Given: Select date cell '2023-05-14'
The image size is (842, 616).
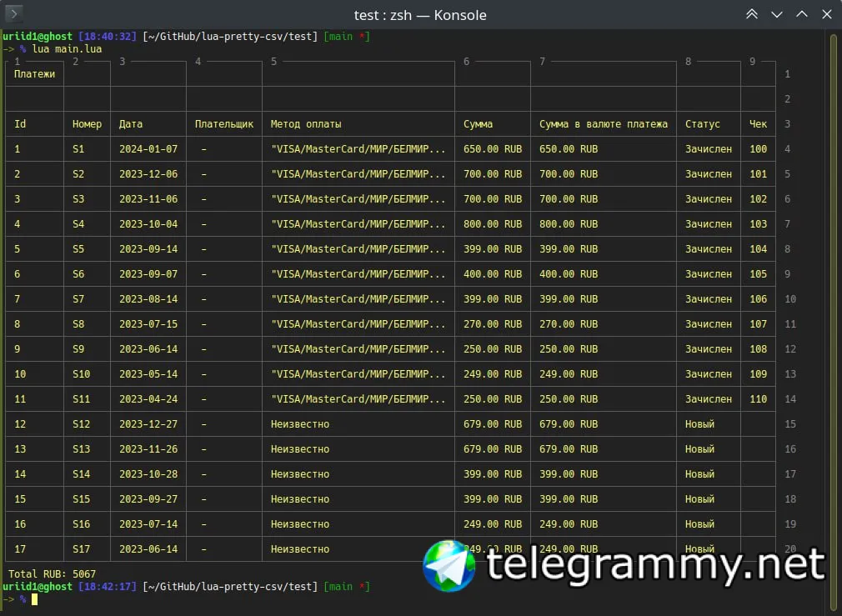Looking at the screenshot, I should point(148,373).
